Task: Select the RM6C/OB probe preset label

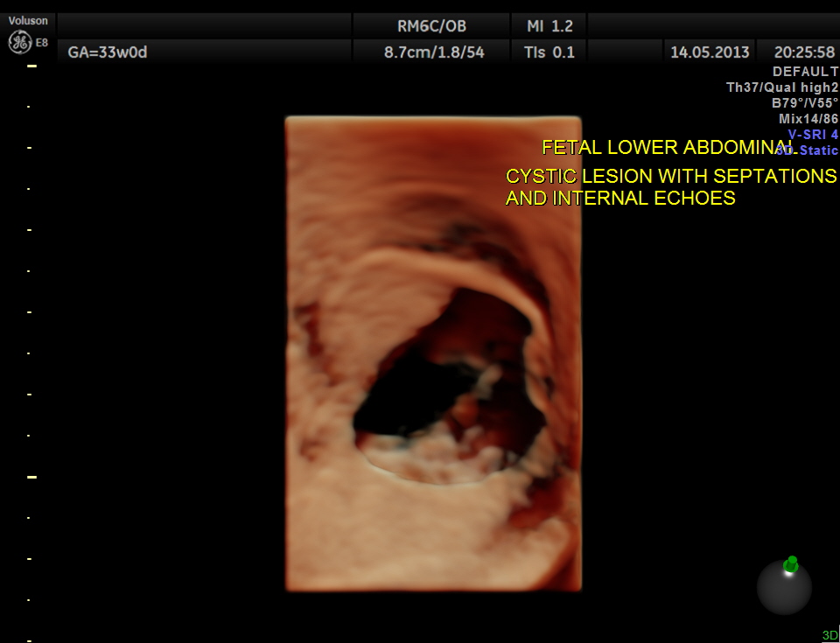Action: [x=431, y=26]
